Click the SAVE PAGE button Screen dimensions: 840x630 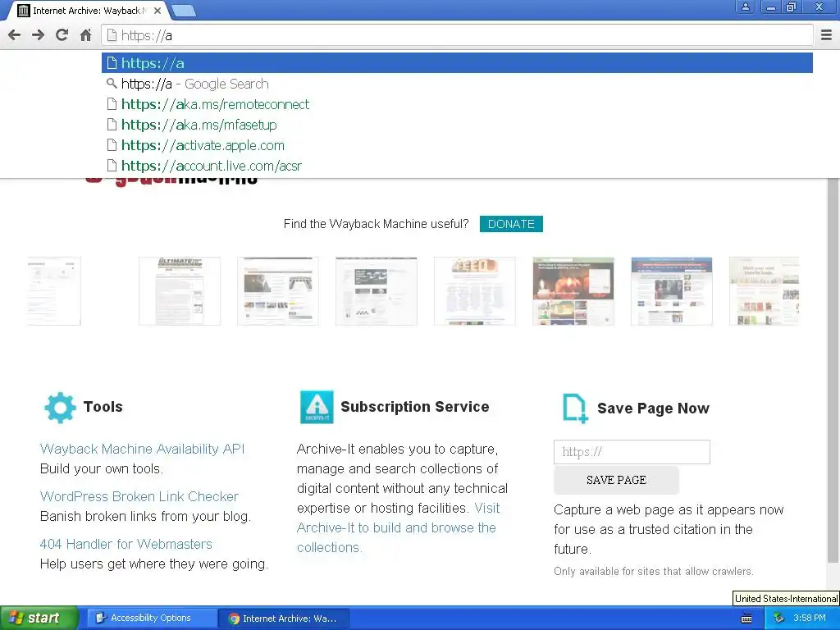(616, 480)
